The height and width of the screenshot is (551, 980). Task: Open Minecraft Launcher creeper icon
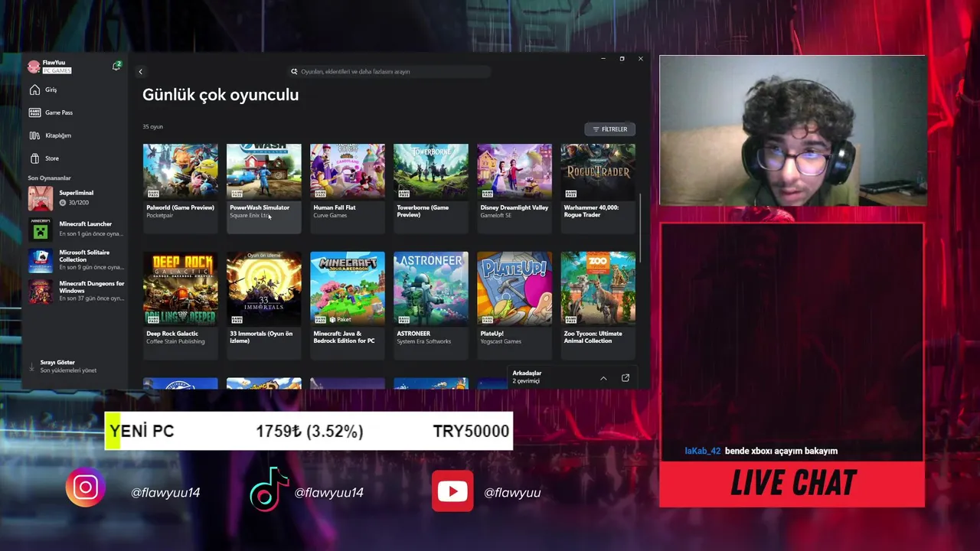[41, 229]
